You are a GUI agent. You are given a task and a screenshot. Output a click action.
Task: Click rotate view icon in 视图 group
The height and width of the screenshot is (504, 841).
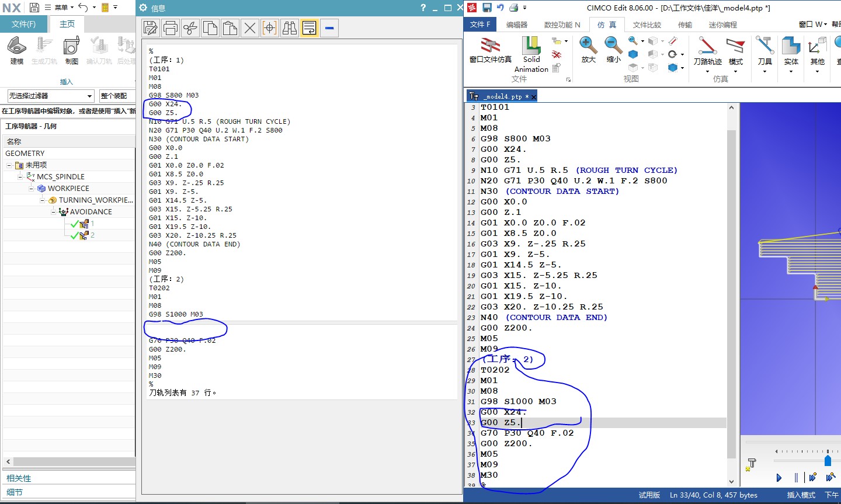[x=672, y=54]
